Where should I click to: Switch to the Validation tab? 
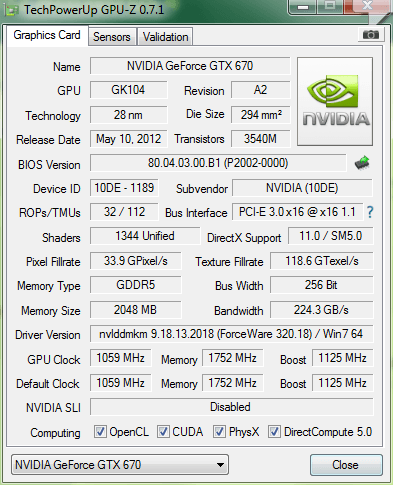point(165,37)
